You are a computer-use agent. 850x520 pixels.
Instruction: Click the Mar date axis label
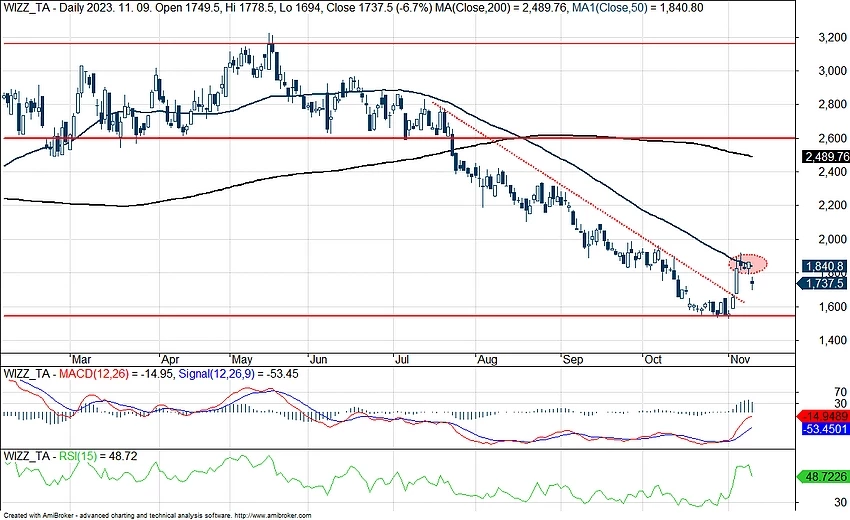coord(81,359)
